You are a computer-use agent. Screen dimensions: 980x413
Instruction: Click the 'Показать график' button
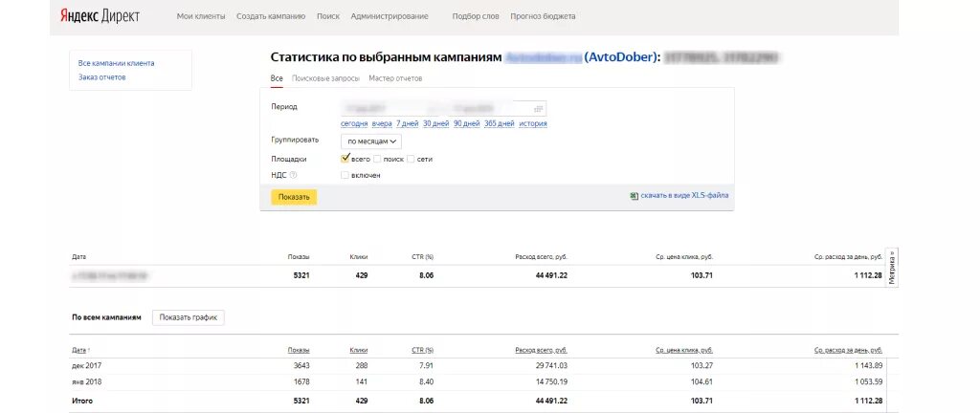coord(189,317)
